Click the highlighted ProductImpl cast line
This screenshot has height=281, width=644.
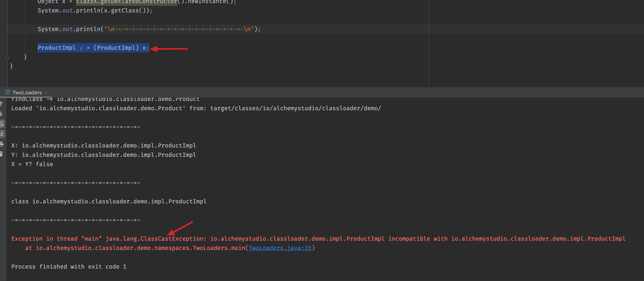[x=93, y=48]
